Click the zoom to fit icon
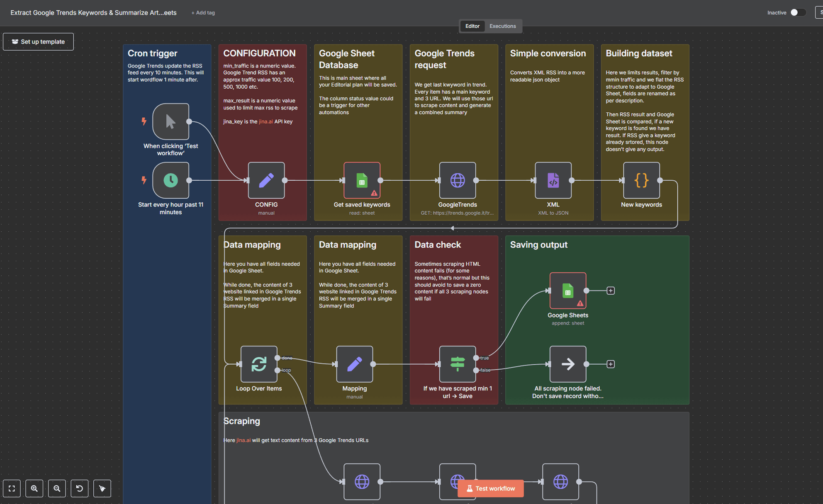The image size is (823, 504). (x=12, y=488)
